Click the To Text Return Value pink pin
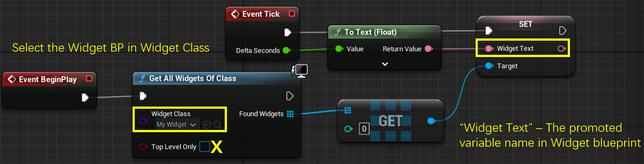644x164 pixels. tap(428, 49)
